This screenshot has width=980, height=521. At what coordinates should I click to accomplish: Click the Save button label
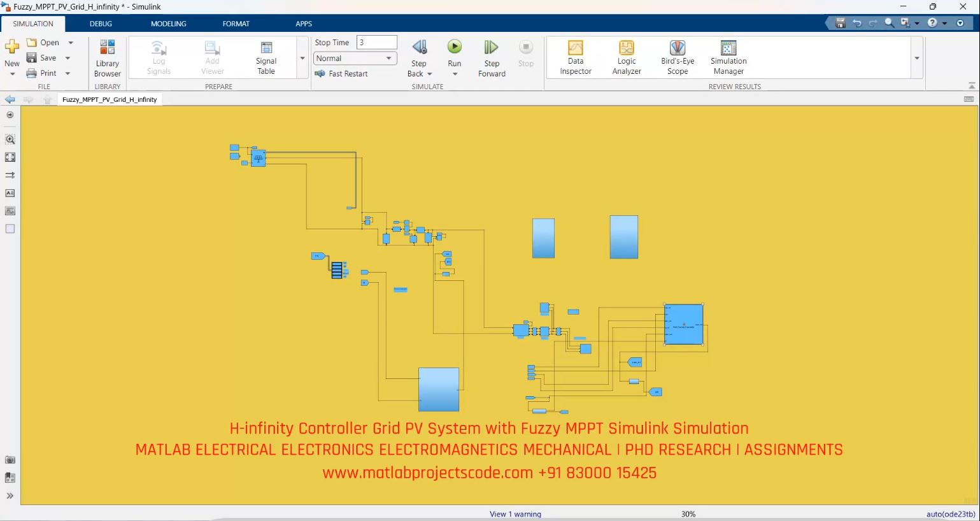point(48,58)
